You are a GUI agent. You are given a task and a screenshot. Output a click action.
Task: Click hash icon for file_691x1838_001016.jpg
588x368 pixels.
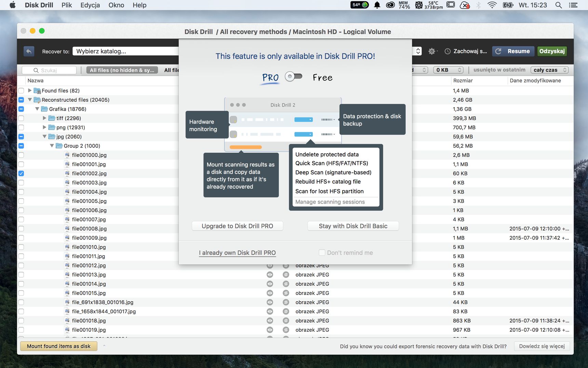pos(286,302)
